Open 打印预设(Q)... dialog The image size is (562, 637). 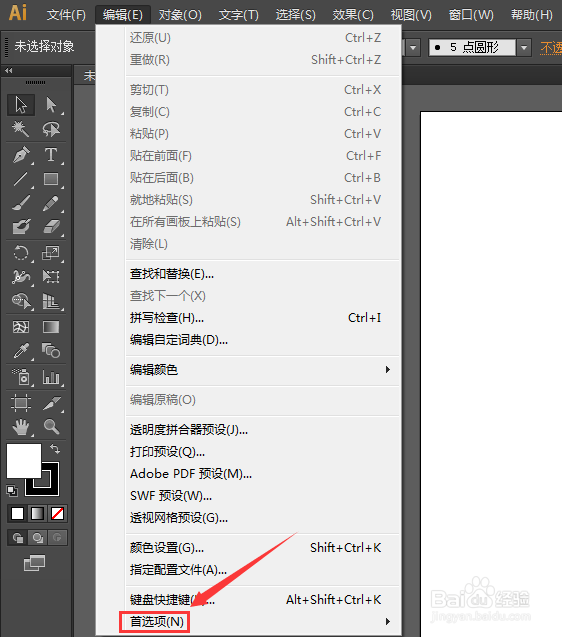(x=263, y=452)
